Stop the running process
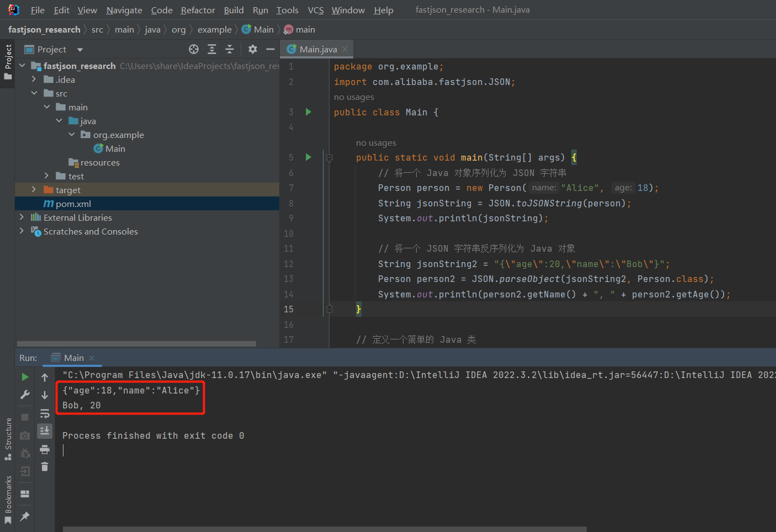 coord(25,417)
